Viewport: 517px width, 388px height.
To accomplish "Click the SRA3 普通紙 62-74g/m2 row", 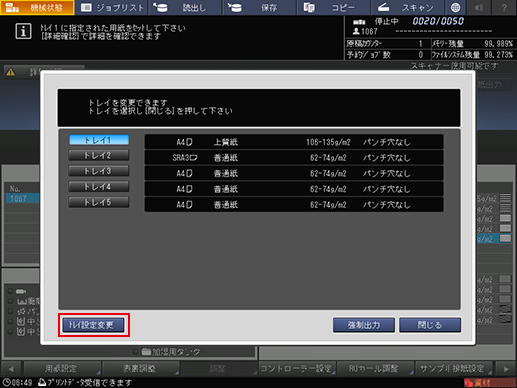I will pos(294,158).
